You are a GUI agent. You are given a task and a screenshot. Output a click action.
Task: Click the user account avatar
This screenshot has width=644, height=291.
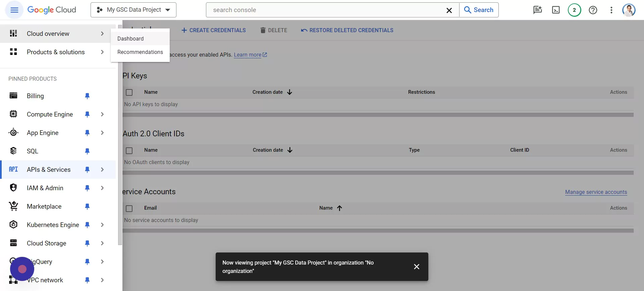pyautogui.click(x=629, y=10)
